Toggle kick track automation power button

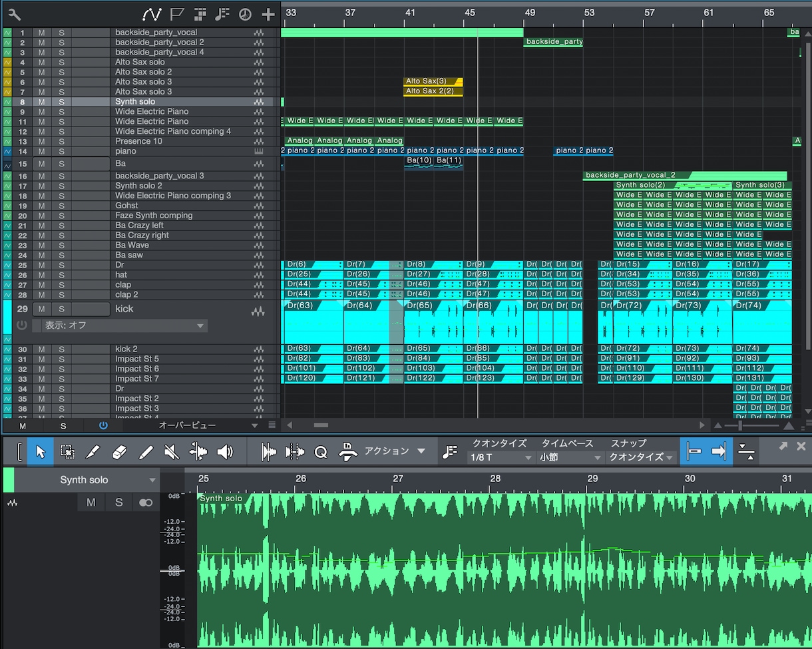[x=22, y=325]
